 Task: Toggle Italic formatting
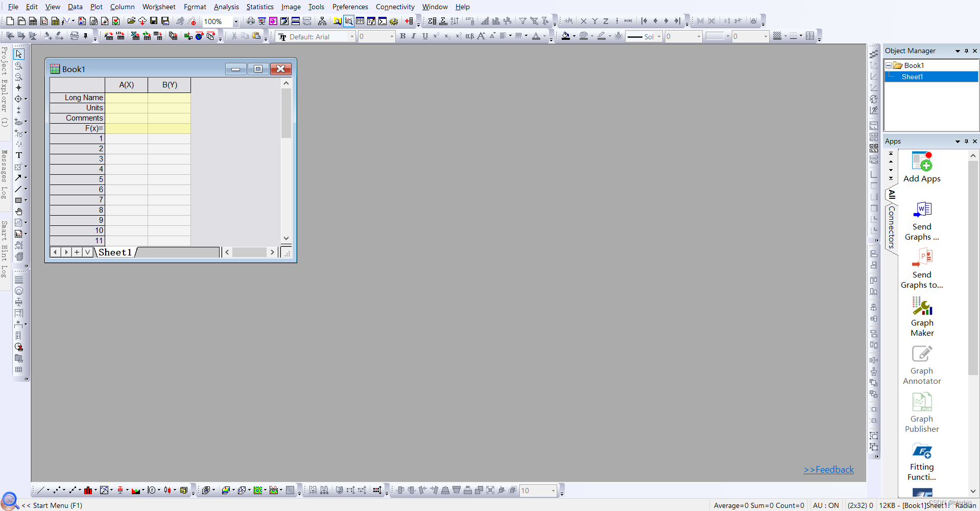point(414,36)
